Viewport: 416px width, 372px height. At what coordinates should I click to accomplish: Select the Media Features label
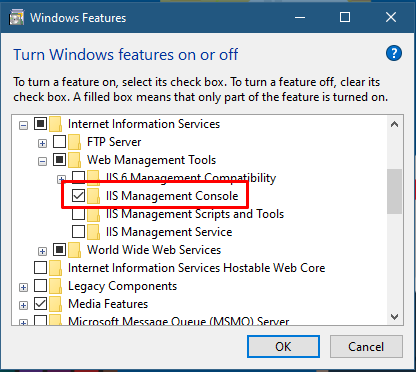(108, 304)
